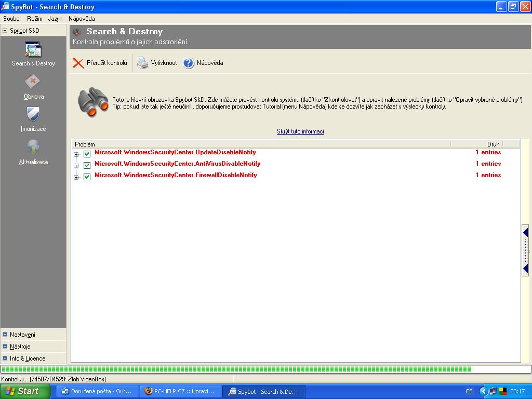Open the Režim menu

tap(35, 19)
